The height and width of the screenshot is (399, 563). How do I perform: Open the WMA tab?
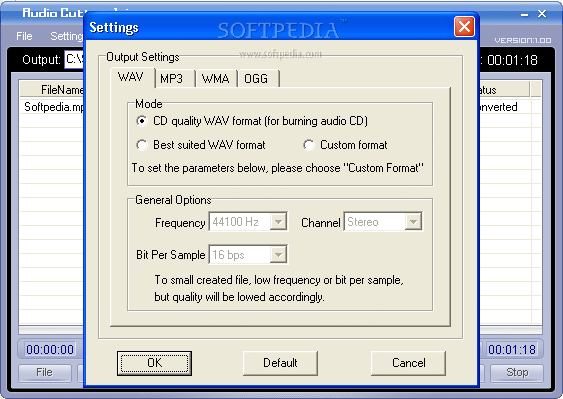(216, 78)
